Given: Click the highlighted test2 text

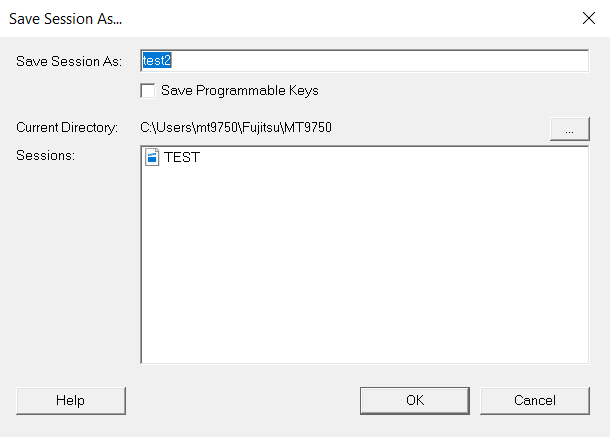Looking at the screenshot, I should pyautogui.click(x=157, y=61).
